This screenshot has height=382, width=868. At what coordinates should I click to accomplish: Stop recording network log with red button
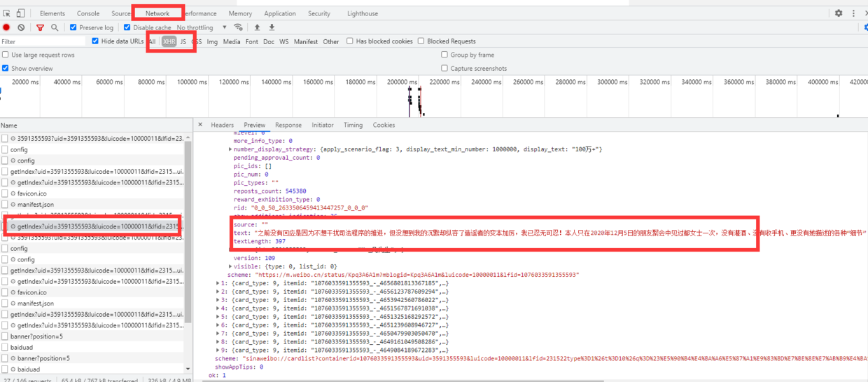click(x=6, y=27)
